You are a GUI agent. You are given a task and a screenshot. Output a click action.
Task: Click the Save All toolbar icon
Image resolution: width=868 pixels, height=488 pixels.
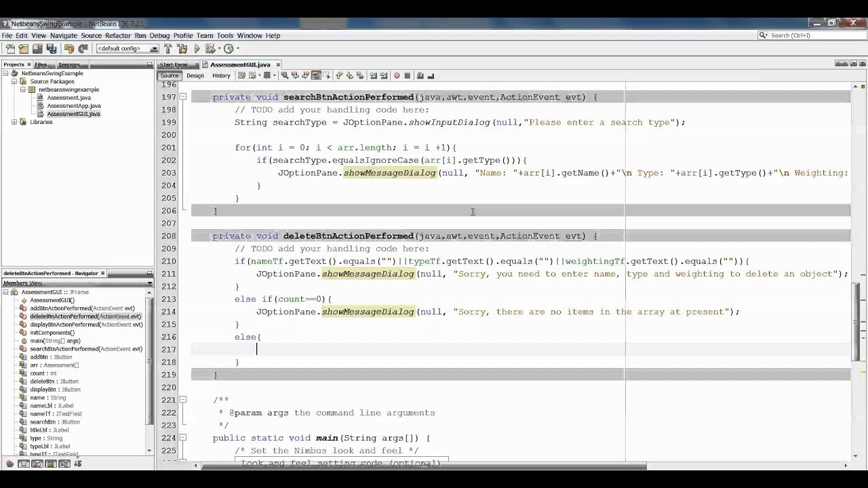[52, 49]
